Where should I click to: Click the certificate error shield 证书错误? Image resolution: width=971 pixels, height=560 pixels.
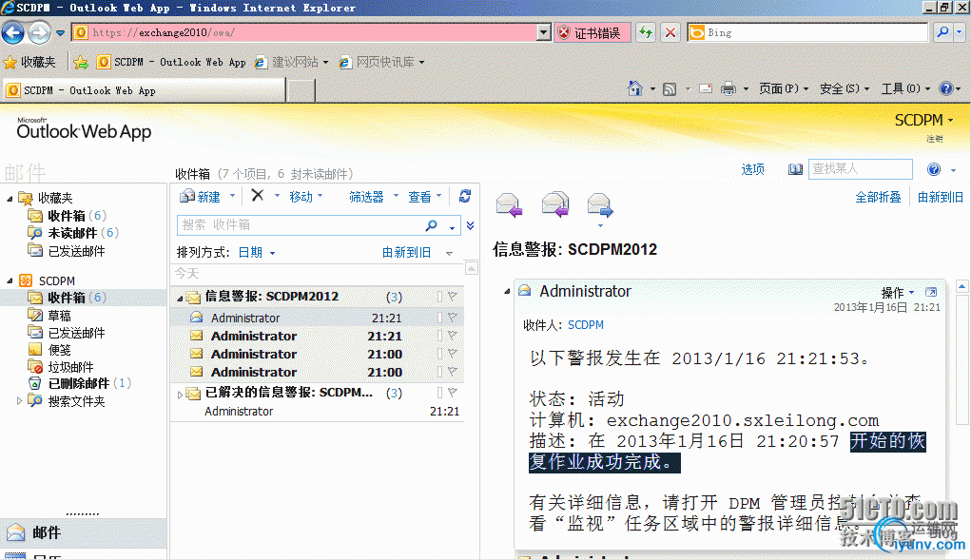592,32
